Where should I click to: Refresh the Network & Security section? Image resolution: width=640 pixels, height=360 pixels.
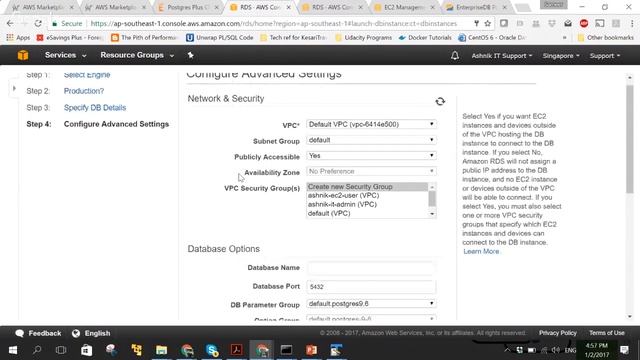point(440,101)
